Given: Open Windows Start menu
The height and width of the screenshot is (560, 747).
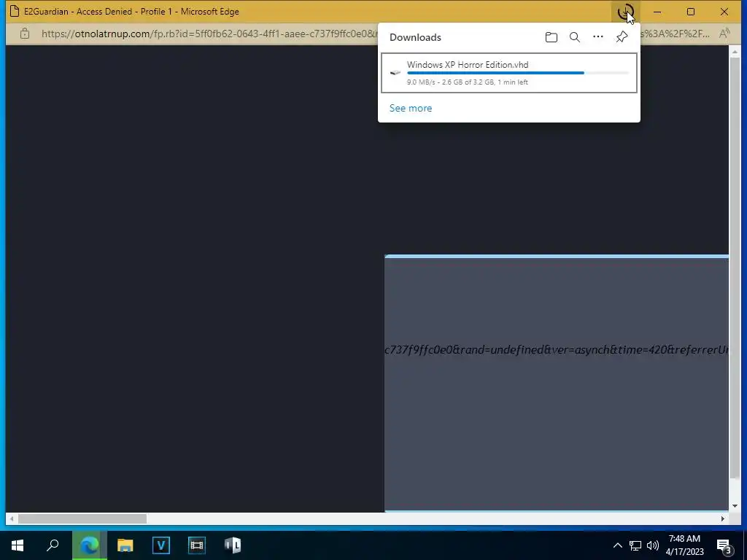Looking at the screenshot, I should click(x=18, y=545).
